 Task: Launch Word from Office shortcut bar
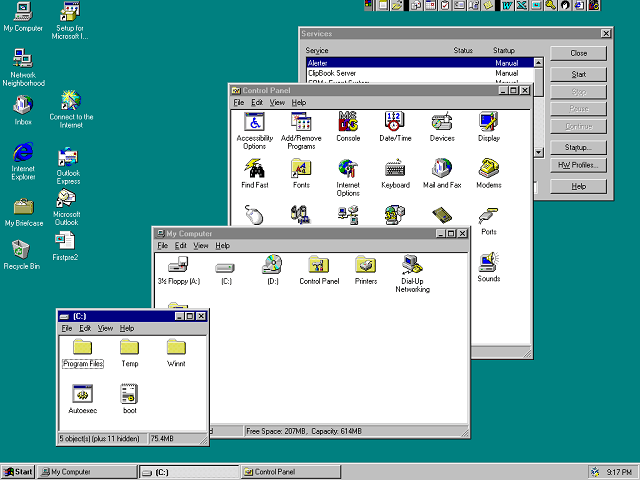point(507,5)
